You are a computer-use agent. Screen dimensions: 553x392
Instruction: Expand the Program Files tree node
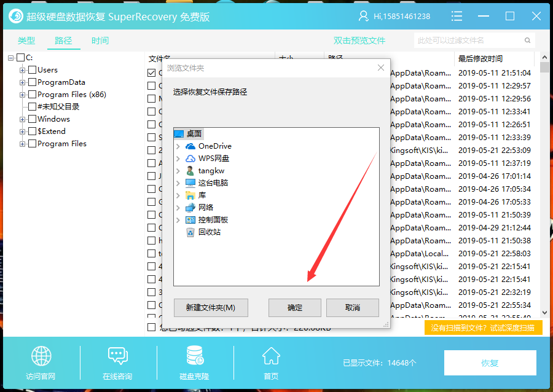tap(22, 144)
